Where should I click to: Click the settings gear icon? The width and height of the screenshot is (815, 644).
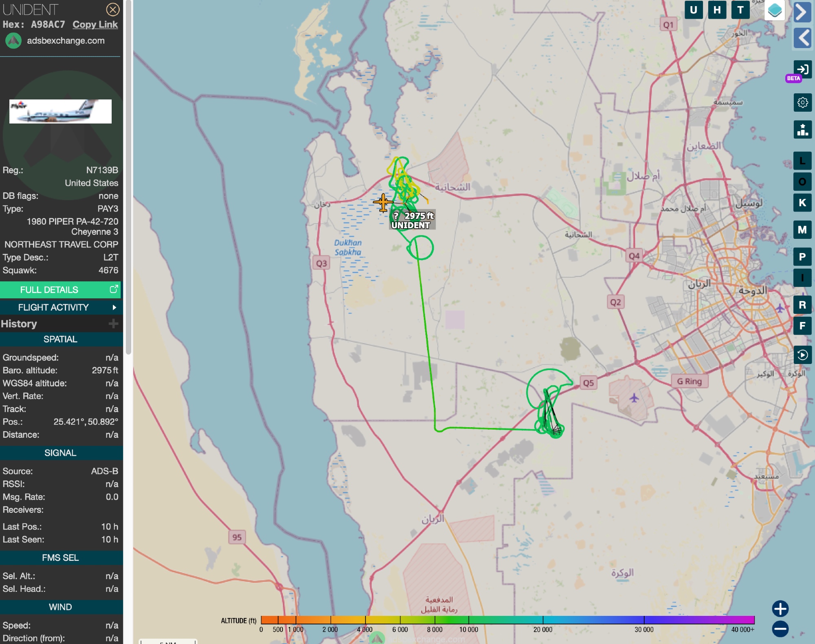(802, 102)
